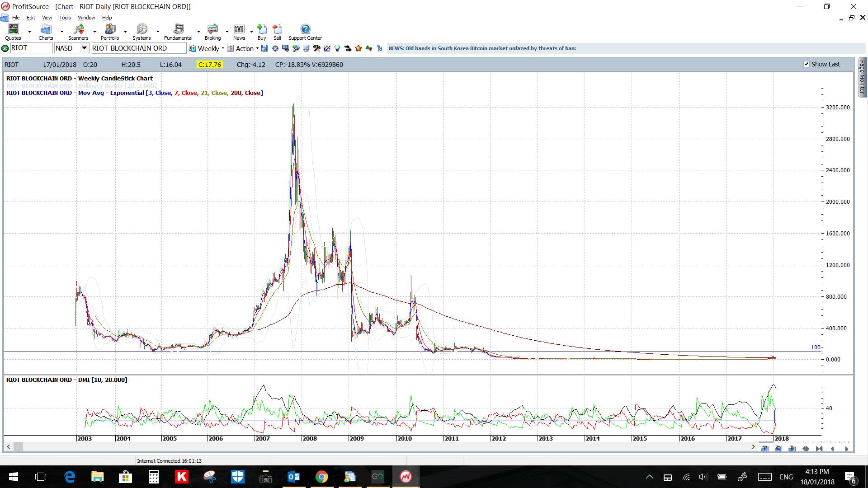Open the Page Monitor side tab
The width and height of the screenshot is (868, 488).
coord(862,77)
